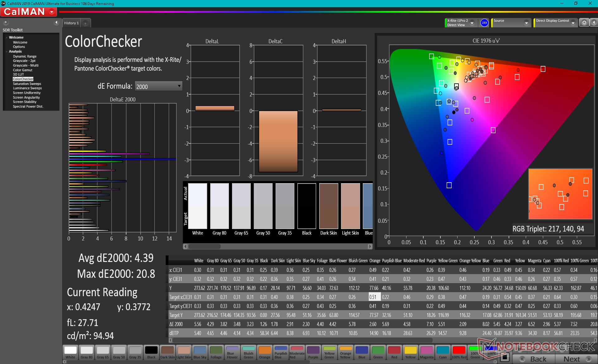Open the Source dropdown

(526, 23)
